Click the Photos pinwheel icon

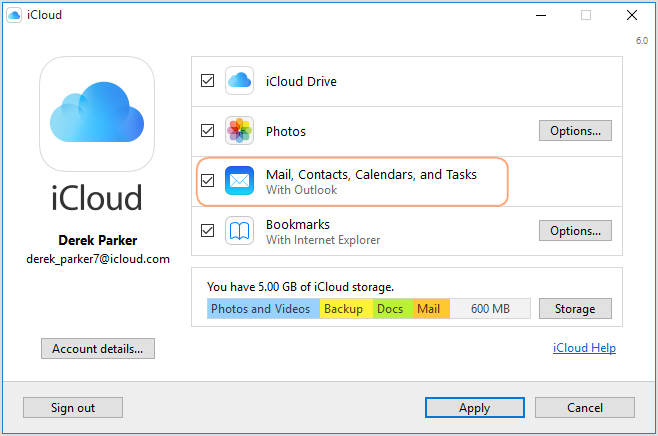coord(239,131)
